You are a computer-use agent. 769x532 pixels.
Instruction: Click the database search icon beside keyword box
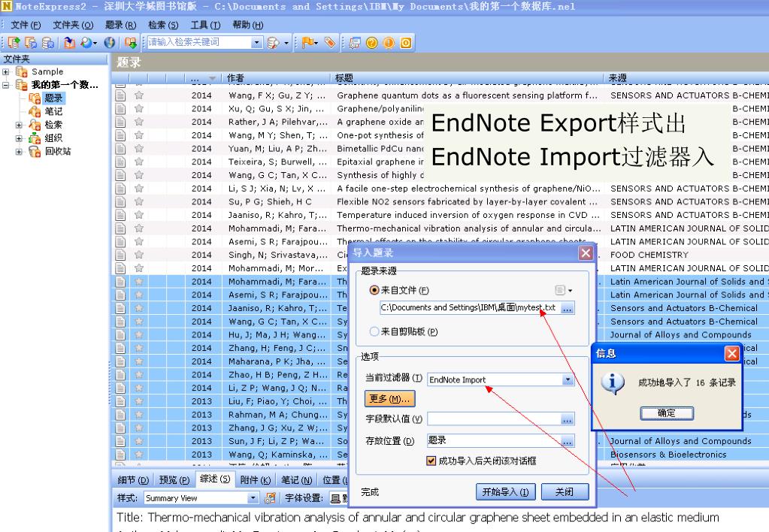coord(273,43)
